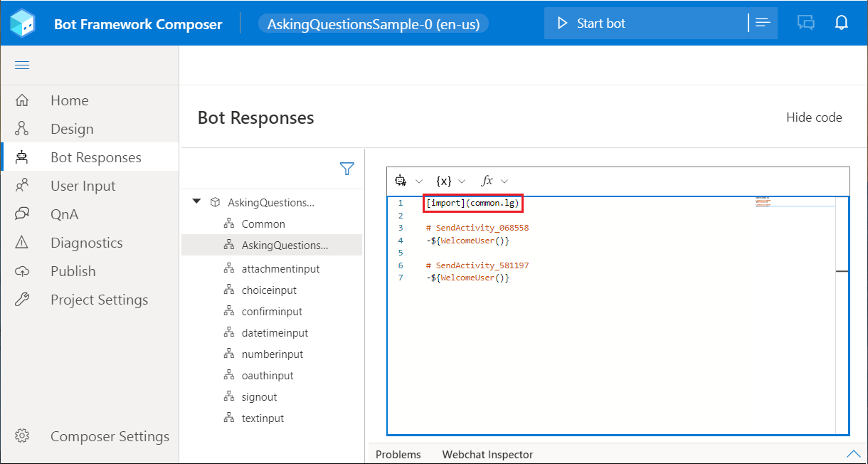Click the editor vertical scrollbar

click(x=842, y=315)
